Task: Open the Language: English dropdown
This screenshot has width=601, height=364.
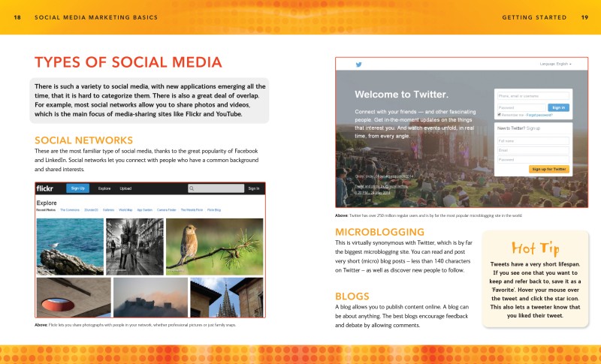Action: pyautogui.click(x=555, y=64)
